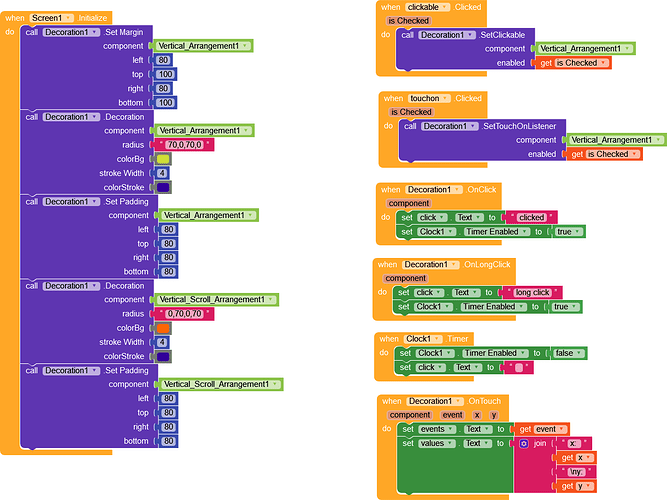
Task: Open Vertical_Arrangement1 dropdown in SetClickable block
Action: coord(584,49)
